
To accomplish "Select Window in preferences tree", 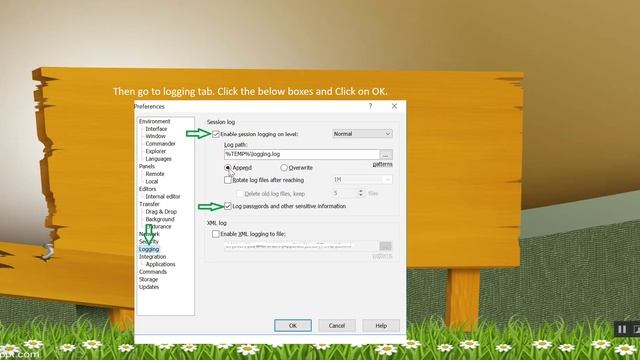I will click(x=156, y=136).
